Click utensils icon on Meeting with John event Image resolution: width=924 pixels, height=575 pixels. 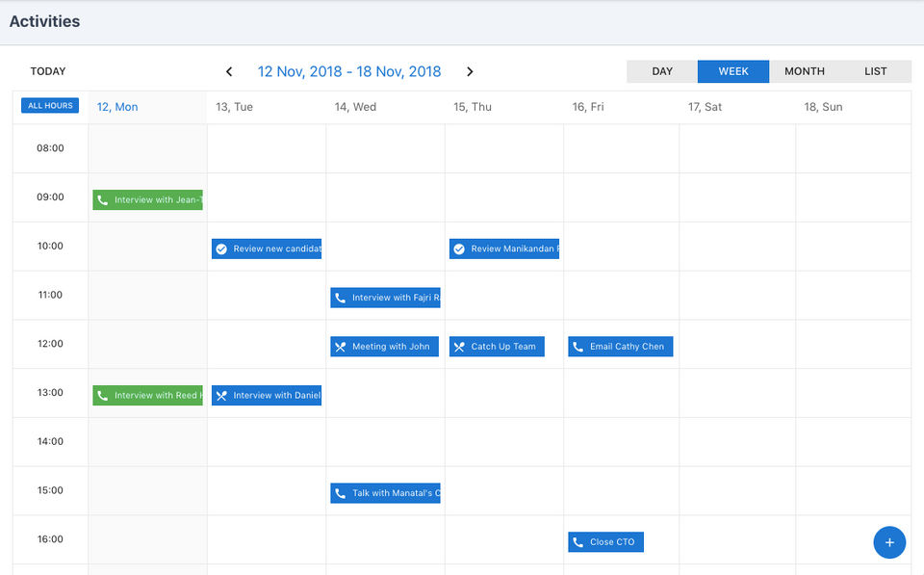[340, 347]
